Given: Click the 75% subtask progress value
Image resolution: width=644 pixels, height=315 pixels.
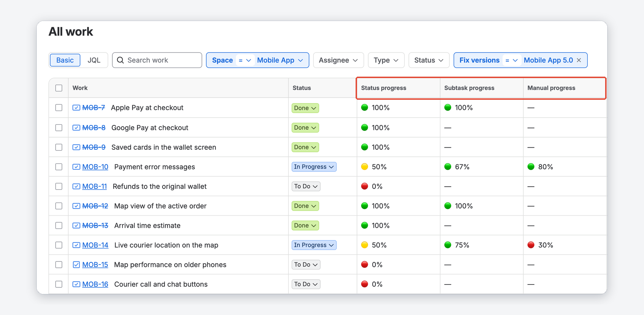Looking at the screenshot, I should (x=462, y=245).
